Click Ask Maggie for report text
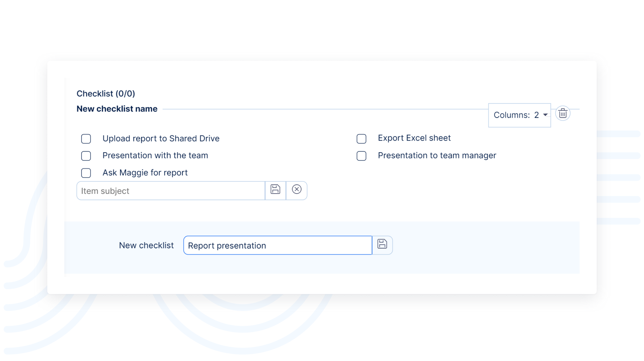 click(145, 173)
